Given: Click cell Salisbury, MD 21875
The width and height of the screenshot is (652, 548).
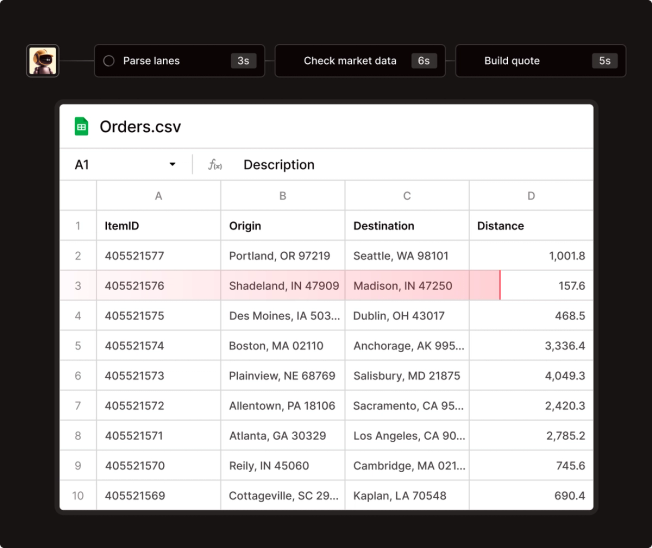Looking at the screenshot, I should [x=407, y=375].
